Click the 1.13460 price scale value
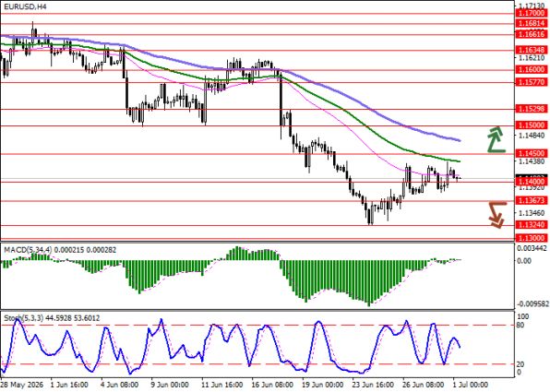 point(532,213)
